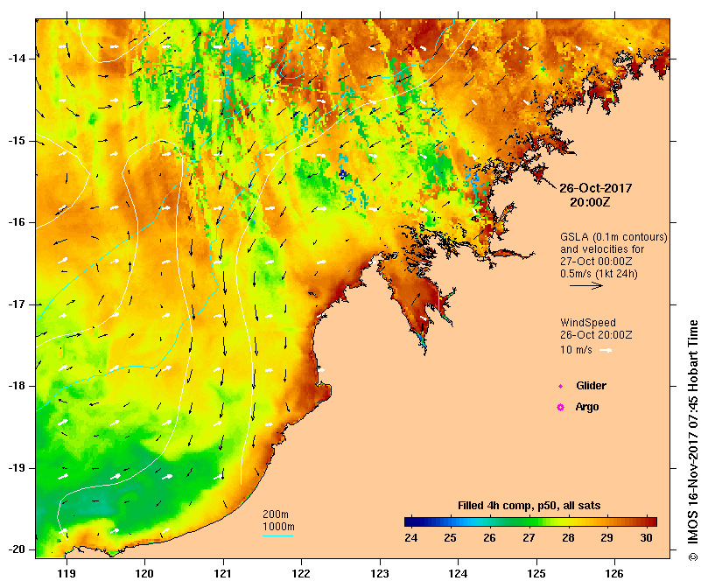This screenshot has width=708, height=588.
Task: Click latitude label '-16' on left axis
Action: tap(18, 222)
